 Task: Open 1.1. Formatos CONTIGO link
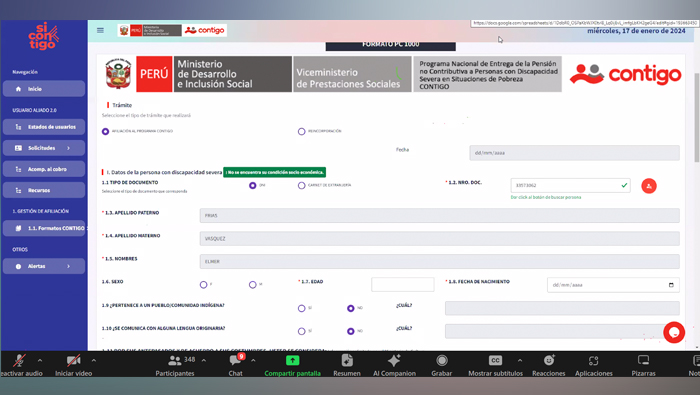click(x=44, y=228)
